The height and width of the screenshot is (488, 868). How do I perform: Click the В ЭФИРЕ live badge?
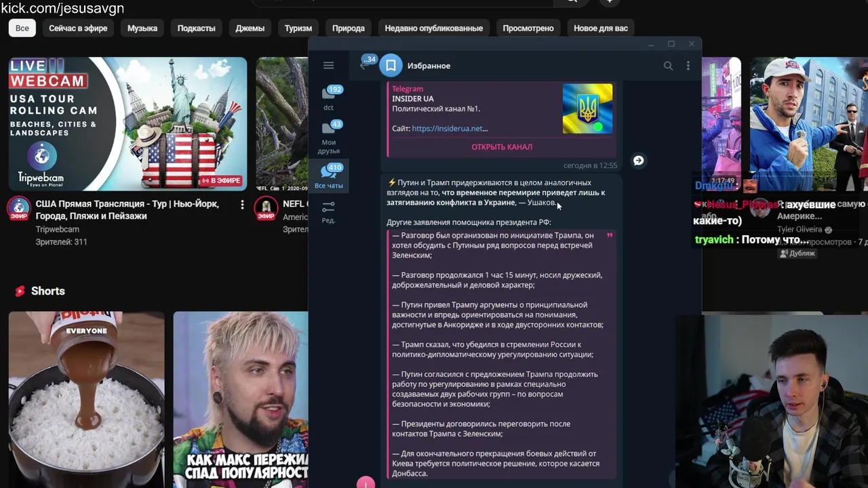[x=221, y=181]
